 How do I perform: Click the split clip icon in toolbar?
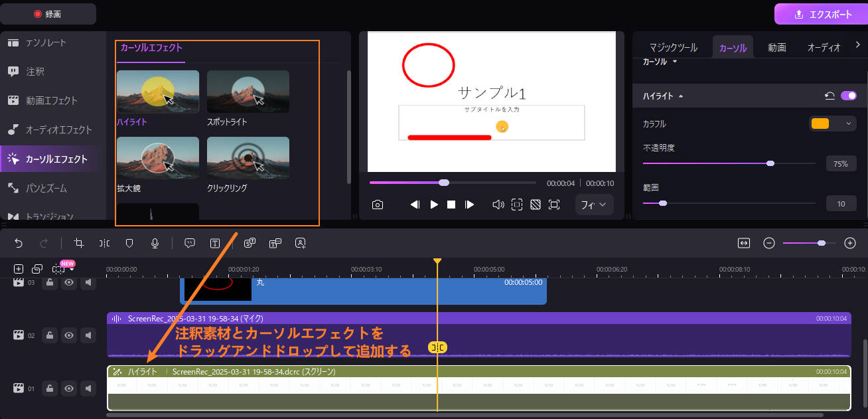pyautogui.click(x=104, y=243)
